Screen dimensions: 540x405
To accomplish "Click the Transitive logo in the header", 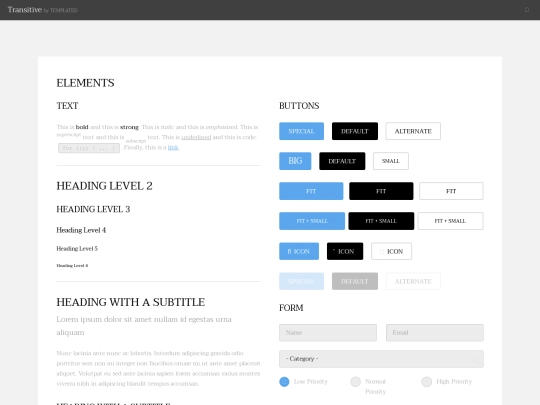I will pos(25,10).
